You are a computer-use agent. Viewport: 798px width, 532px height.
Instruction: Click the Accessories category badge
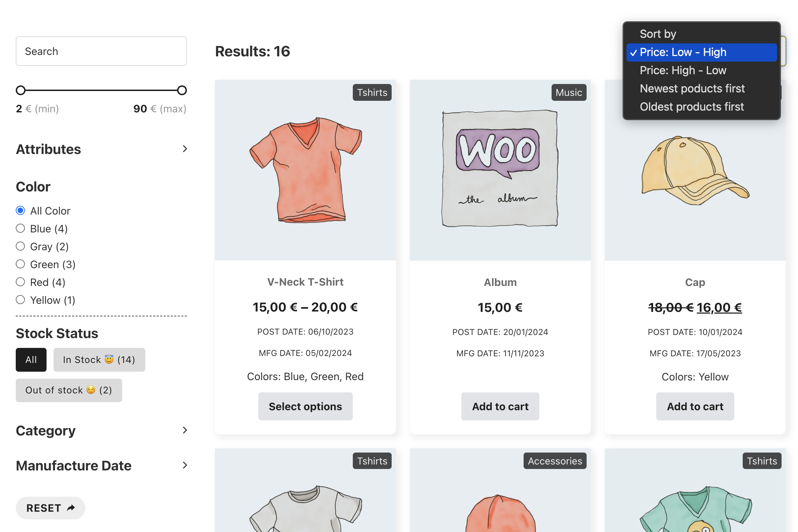point(554,461)
